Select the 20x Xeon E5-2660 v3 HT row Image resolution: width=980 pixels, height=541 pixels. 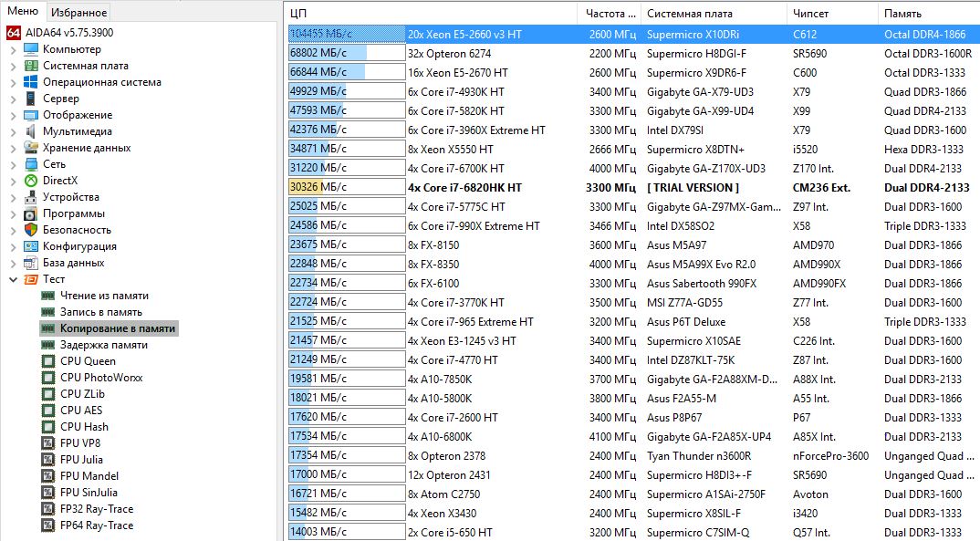click(x=632, y=35)
